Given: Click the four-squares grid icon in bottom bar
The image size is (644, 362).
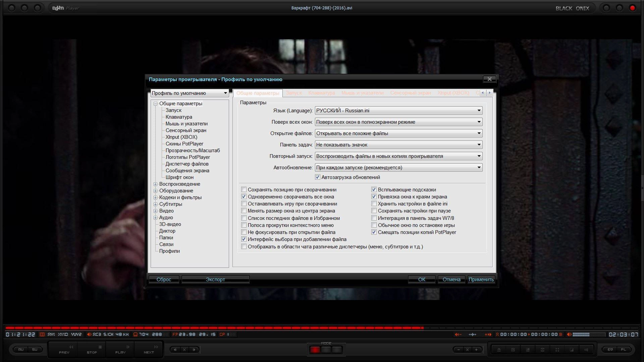Looking at the screenshot, I should (557, 350).
